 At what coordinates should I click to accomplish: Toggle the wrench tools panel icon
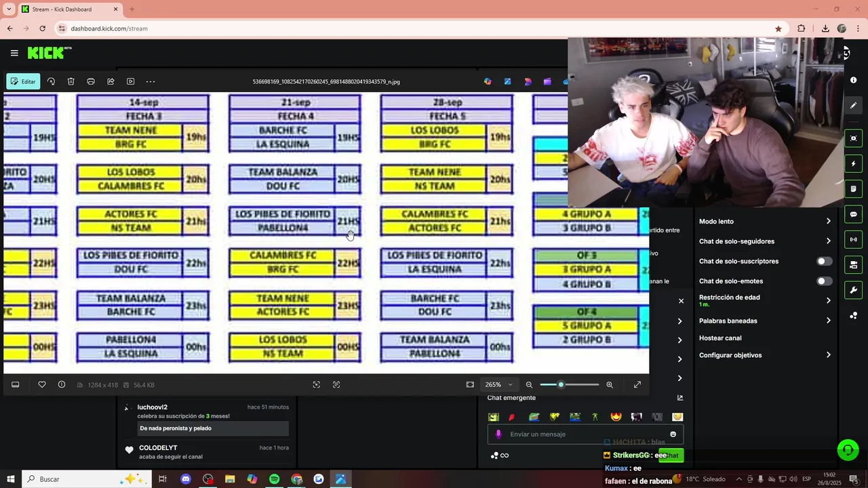853,290
